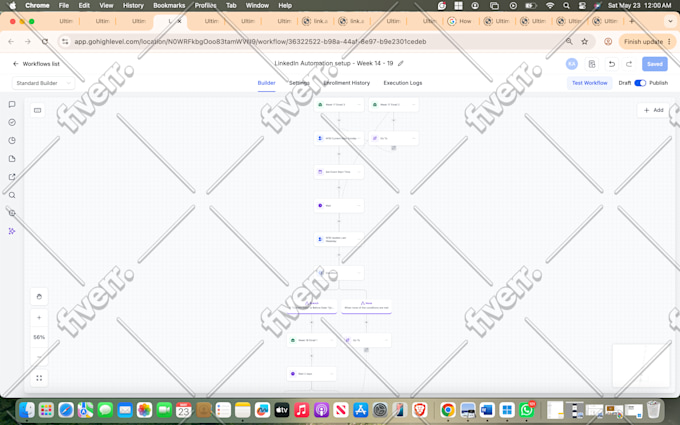Fit the workflow to screen
The image size is (680, 425).
[39, 378]
